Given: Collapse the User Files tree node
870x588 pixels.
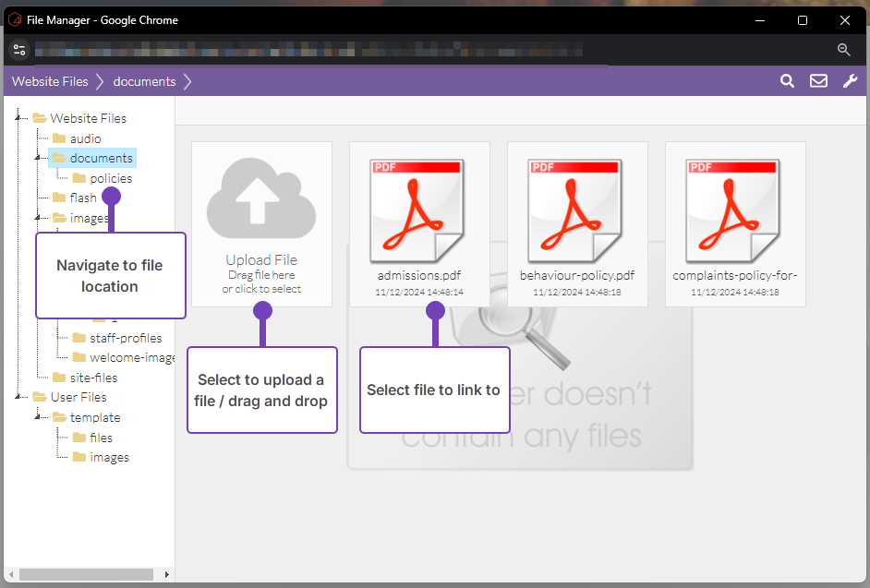Looking at the screenshot, I should [18, 397].
